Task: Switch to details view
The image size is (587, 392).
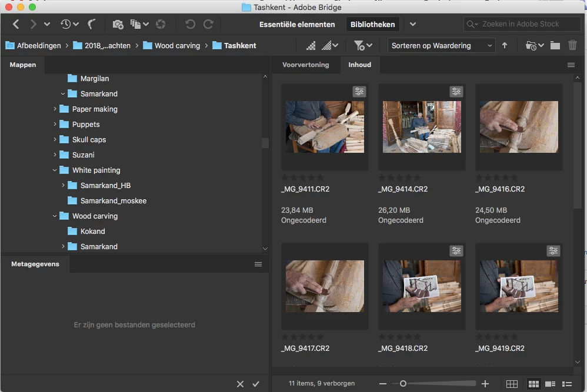Action: pos(551,384)
